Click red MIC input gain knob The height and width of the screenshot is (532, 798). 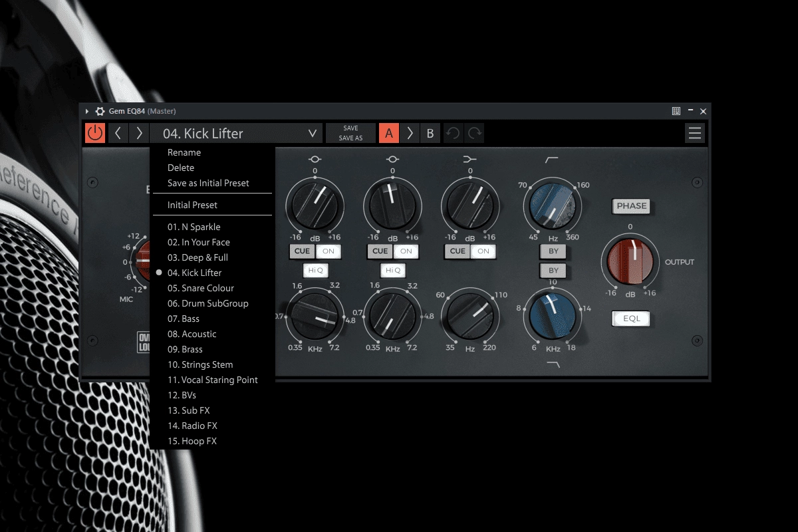(142, 261)
